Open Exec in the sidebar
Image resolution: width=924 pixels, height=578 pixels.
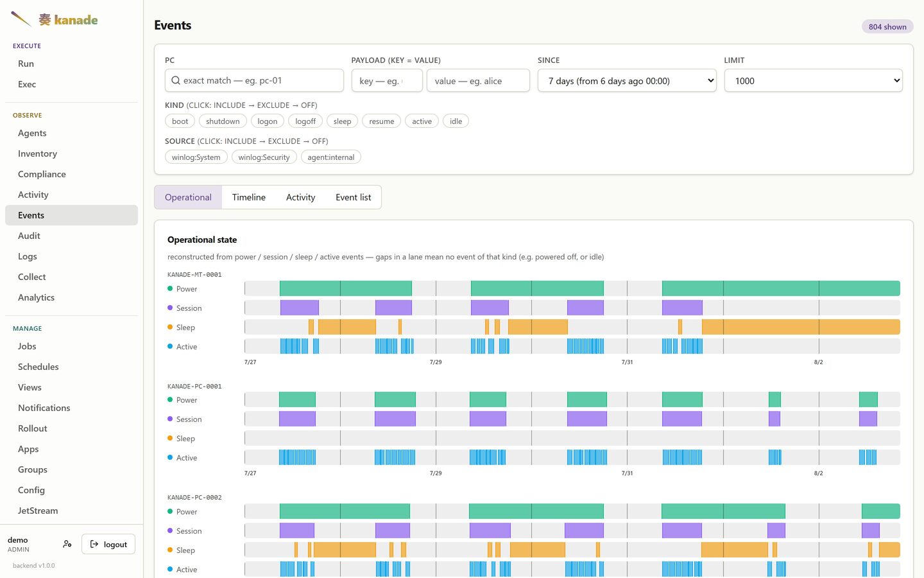[71, 84]
